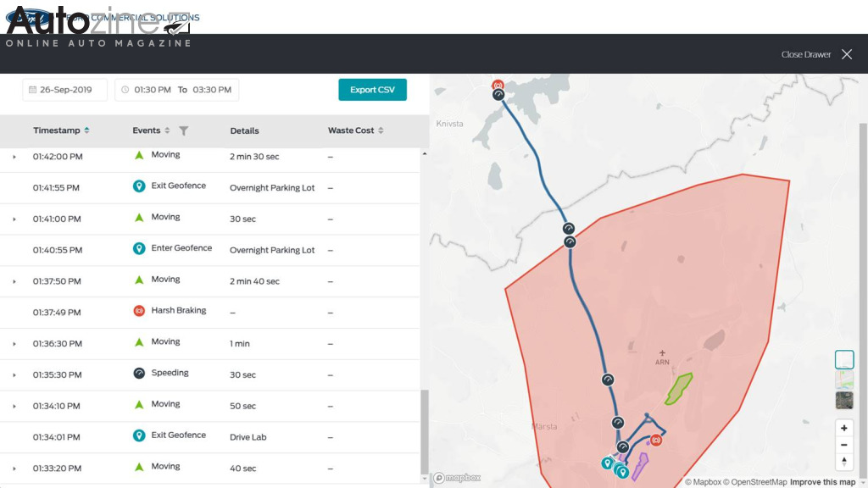Open the Improve this map link
Image resolution: width=868 pixels, height=488 pixels.
[821, 482]
